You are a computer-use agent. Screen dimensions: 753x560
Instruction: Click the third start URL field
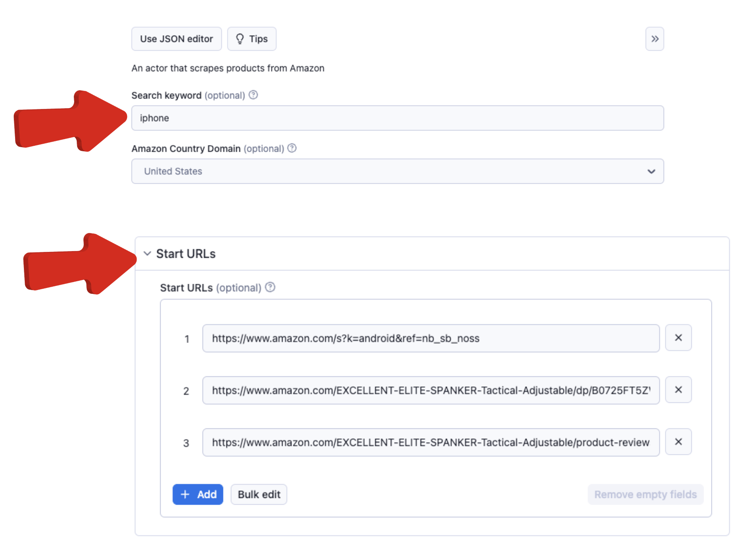coord(430,442)
